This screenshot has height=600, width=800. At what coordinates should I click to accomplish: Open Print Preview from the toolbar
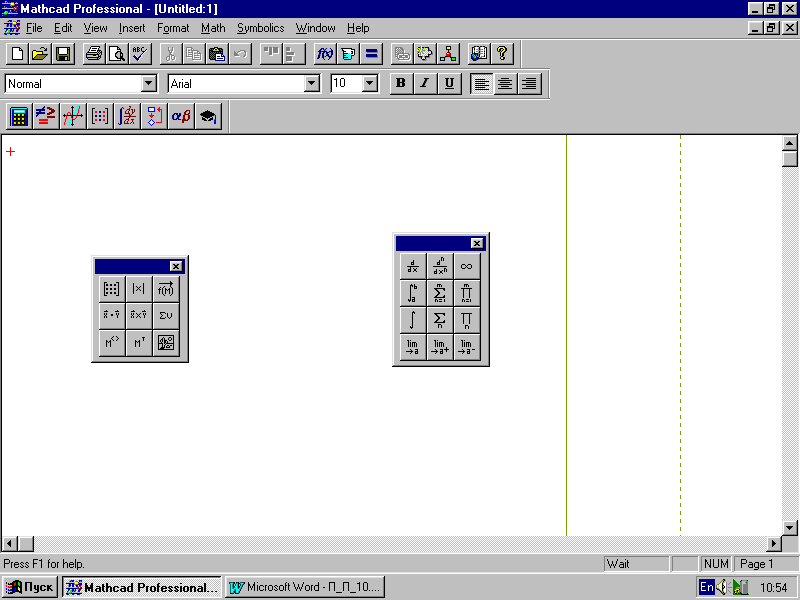pyautogui.click(x=117, y=54)
